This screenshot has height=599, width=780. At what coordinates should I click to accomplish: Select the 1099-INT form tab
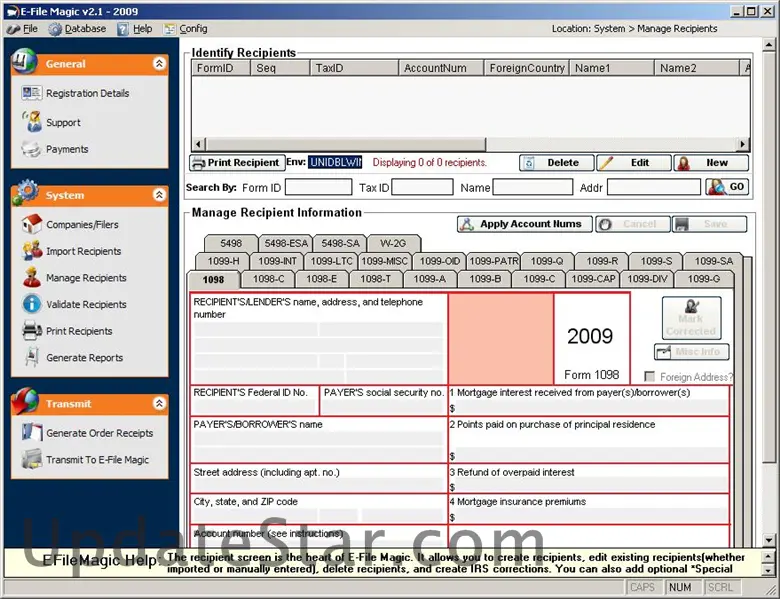click(x=277, y=261)
